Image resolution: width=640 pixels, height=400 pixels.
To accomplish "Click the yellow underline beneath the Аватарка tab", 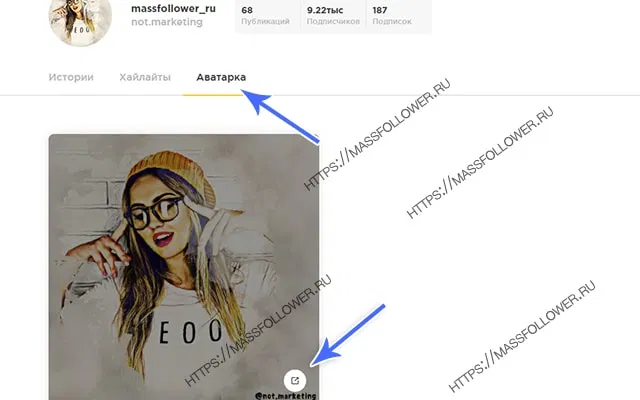I will 213,95.
